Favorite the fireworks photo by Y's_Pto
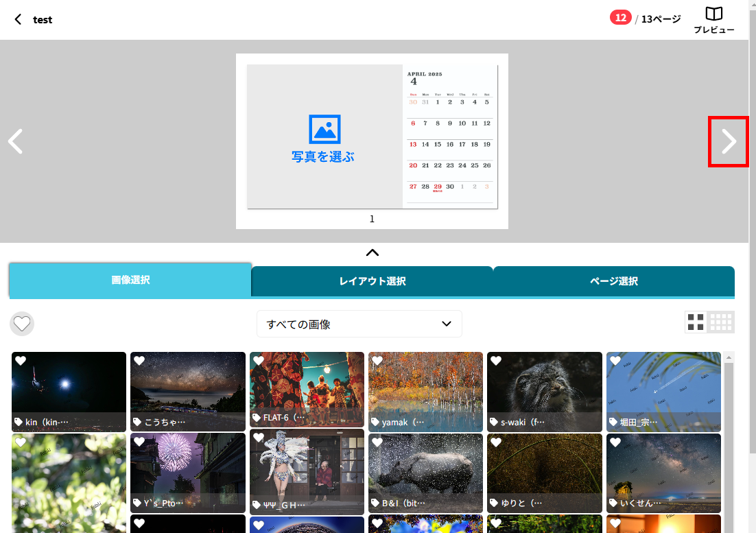This screenshot has height=533, width=756. pos(139,442)
